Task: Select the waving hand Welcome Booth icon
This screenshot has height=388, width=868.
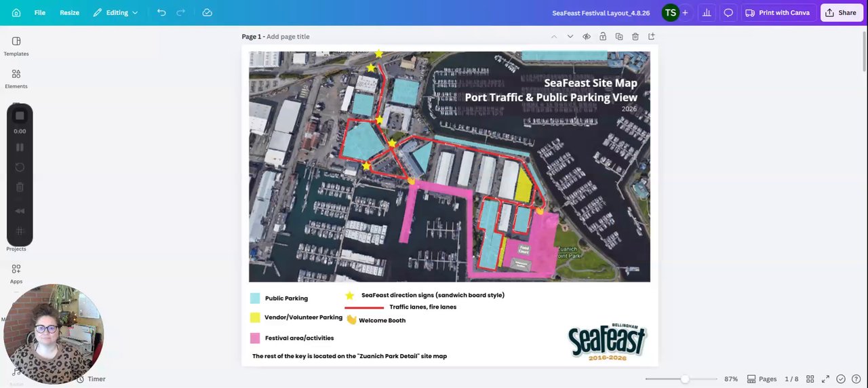Action: click(x=351, y=319)
